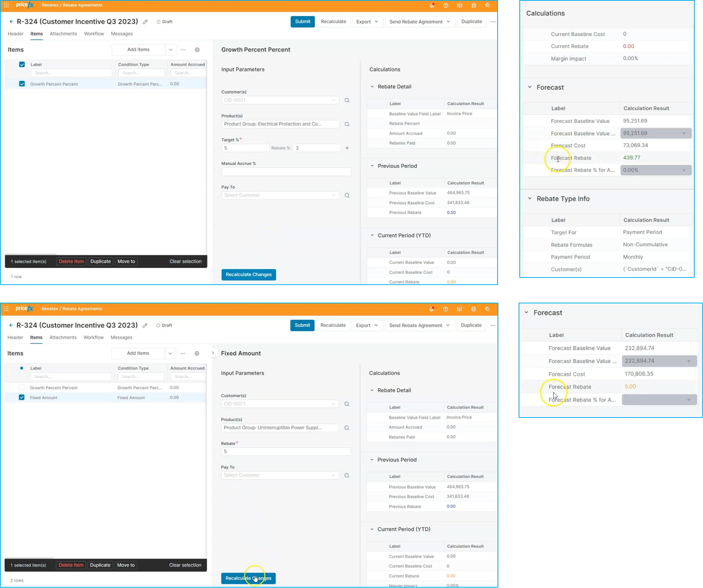Open items ellipsis menu beside Add Items, upper window
Screen dimensions: 703x588
183,50
